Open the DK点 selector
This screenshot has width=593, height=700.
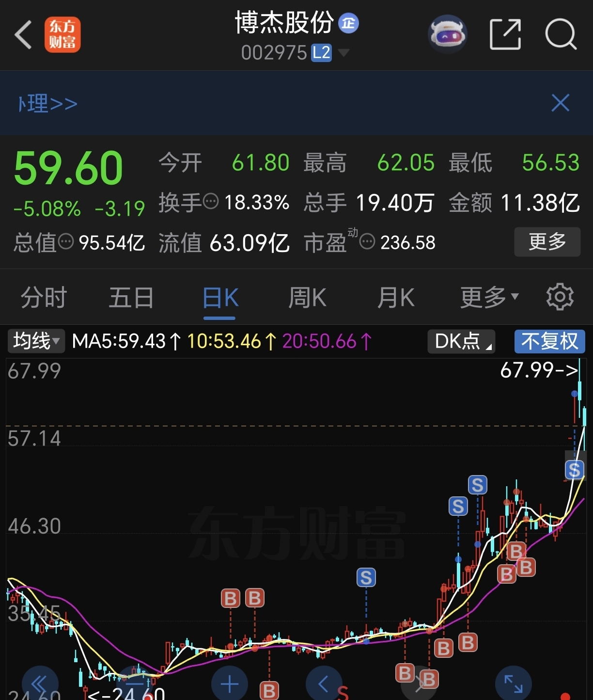(x=461, y=341)
